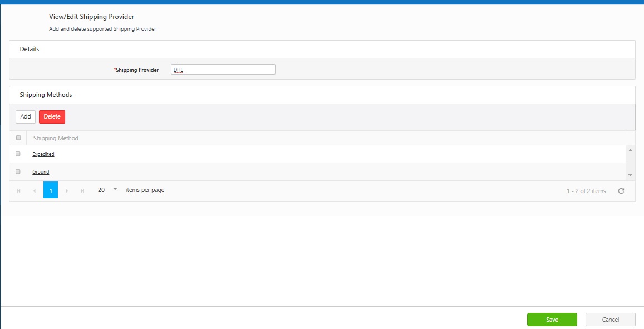This screenshot has width=644, height=329.
Task: Go to last page in pager
Action: pos(82,190)
